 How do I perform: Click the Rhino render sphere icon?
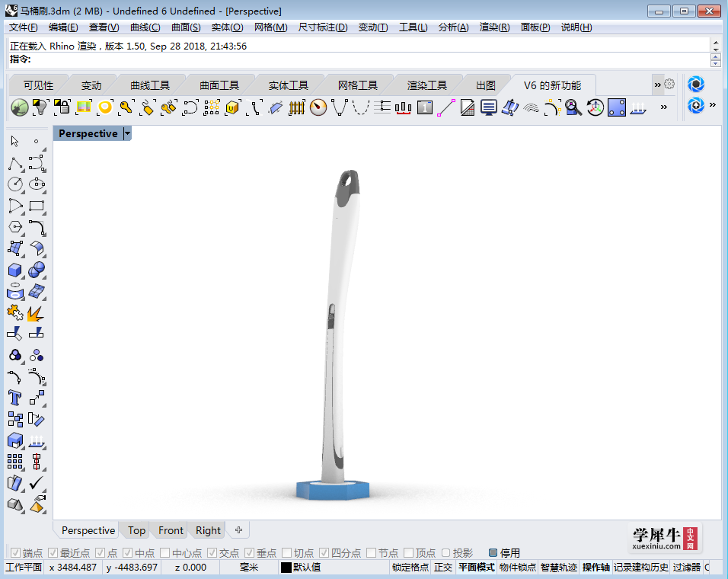click(20, 107)
